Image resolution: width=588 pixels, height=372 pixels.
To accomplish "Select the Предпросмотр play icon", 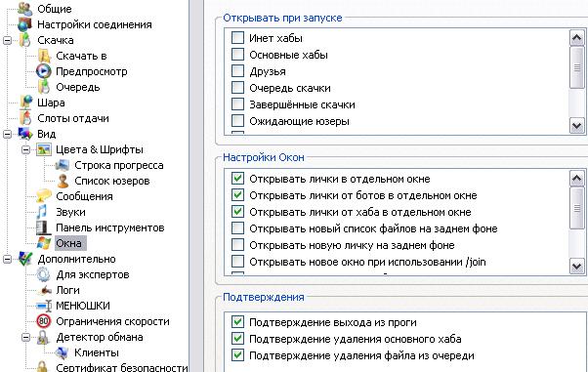I will click(x=44, y=71).
